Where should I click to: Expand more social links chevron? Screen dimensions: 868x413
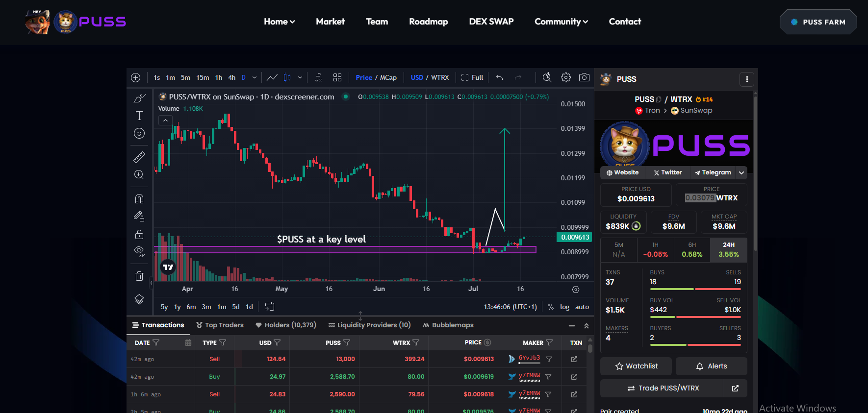[x=741, y=172]
